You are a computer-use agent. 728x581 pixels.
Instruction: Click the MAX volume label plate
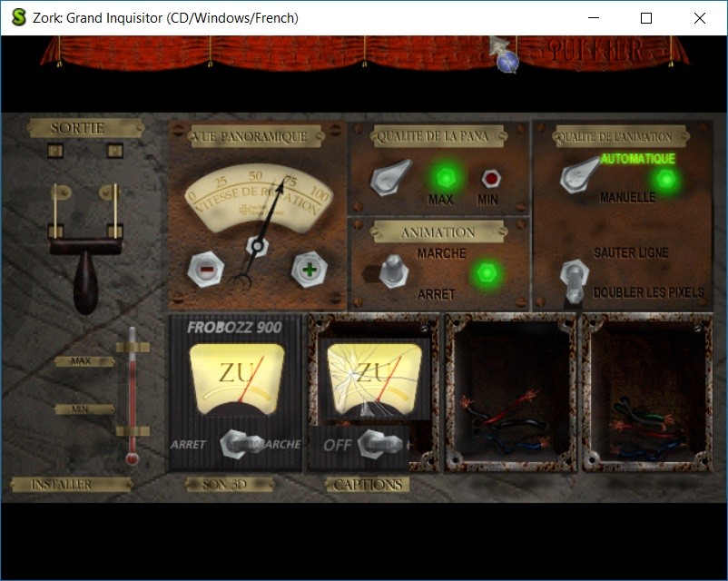click(x=84, y=361)
